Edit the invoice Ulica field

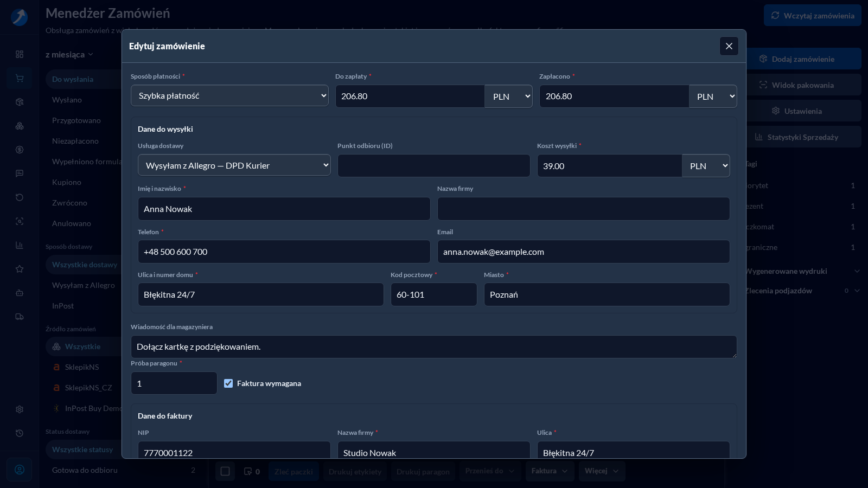tap(634, 450)
